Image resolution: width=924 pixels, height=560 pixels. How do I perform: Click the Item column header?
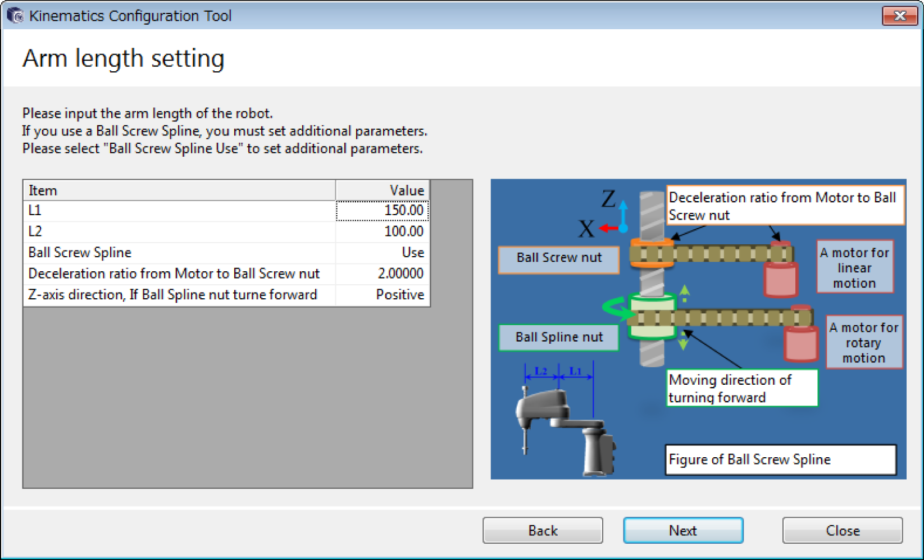(179, 190)
